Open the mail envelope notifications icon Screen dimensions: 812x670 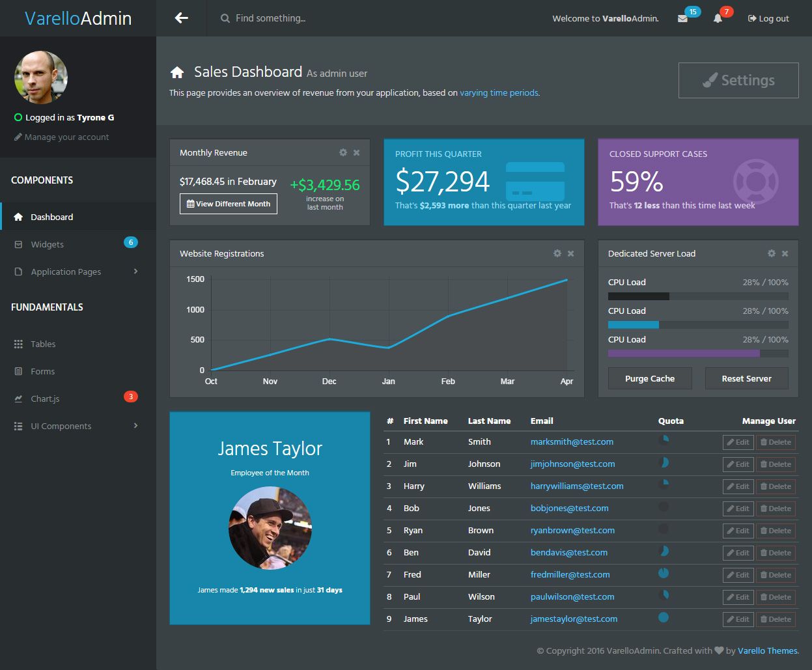tap(682, 18)
